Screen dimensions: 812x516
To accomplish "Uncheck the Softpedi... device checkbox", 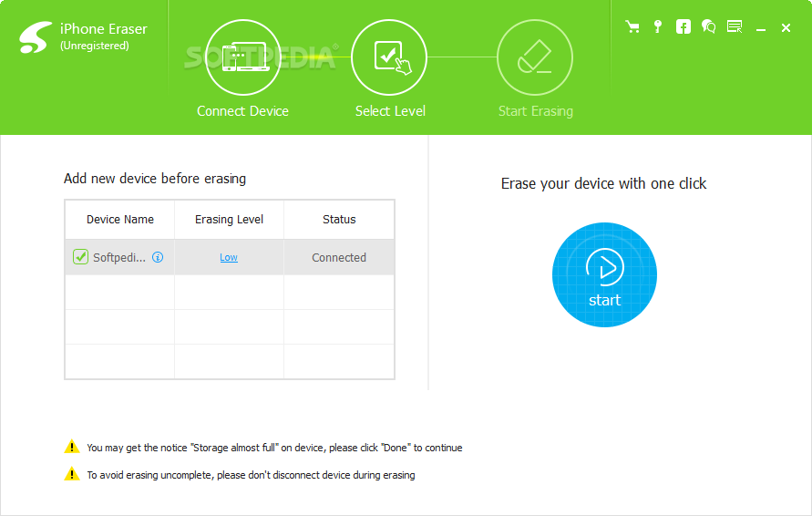I will 80,256.
